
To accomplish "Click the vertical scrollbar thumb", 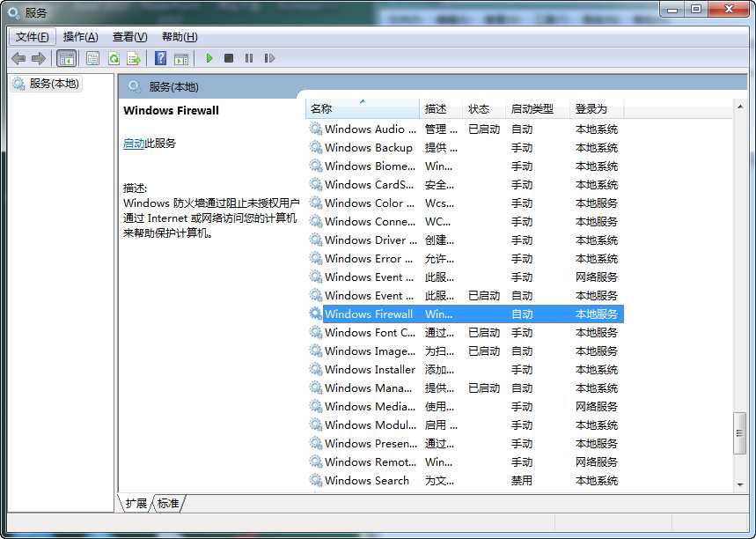I will coord(739,432).
